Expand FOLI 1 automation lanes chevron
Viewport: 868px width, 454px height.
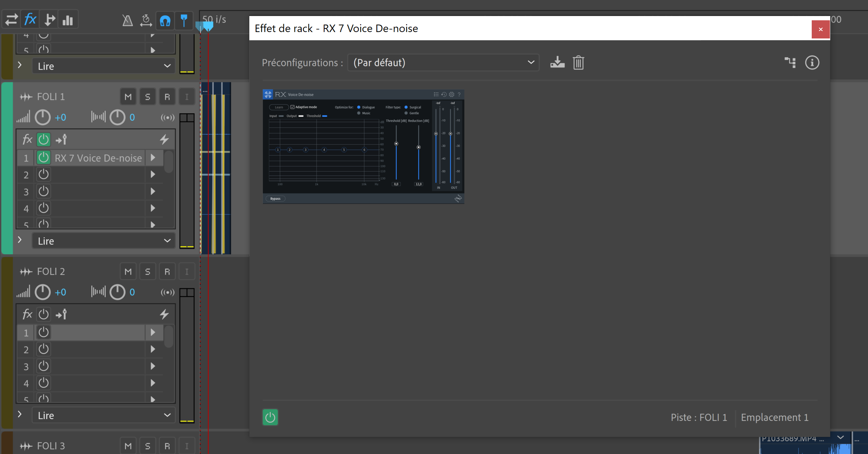20,240
